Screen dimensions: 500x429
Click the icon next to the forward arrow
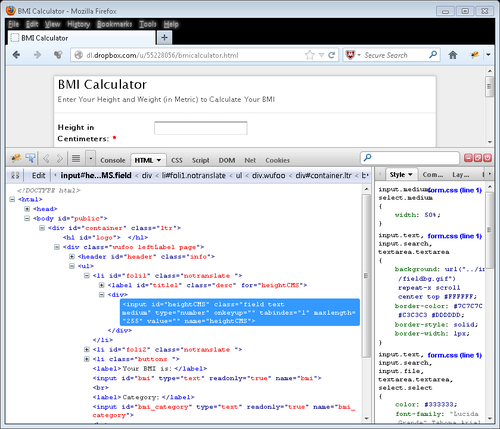[x=58, y=55]
